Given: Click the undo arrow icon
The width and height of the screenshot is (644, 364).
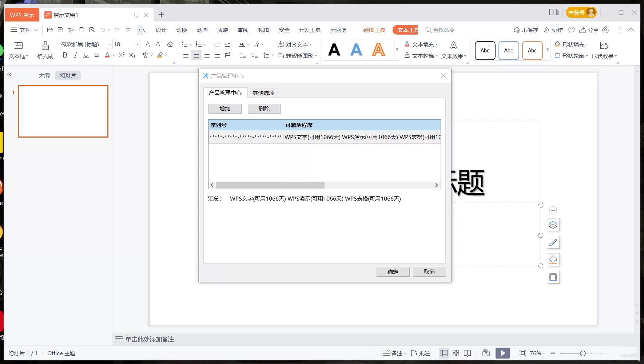Looking at the screenshot, I should point(103,30).
